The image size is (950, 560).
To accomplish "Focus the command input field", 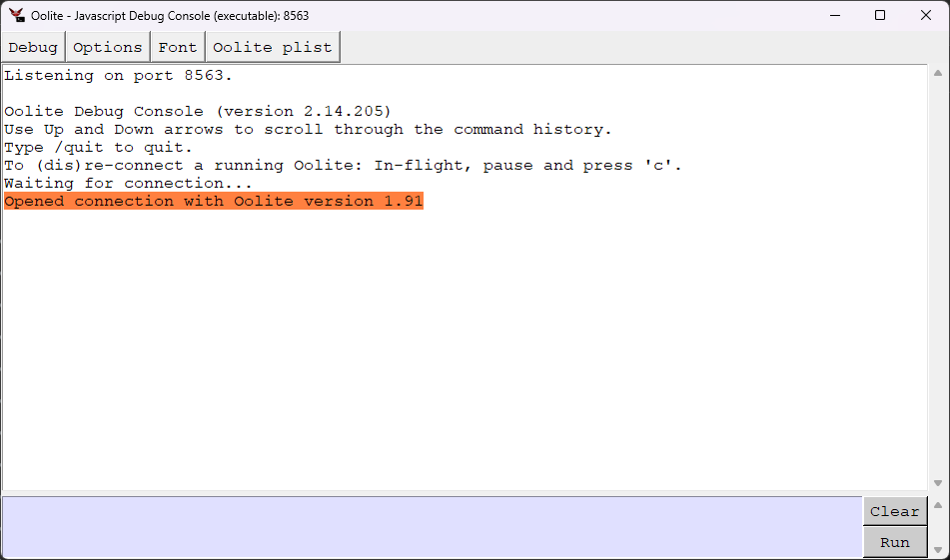I will (432, 527).
